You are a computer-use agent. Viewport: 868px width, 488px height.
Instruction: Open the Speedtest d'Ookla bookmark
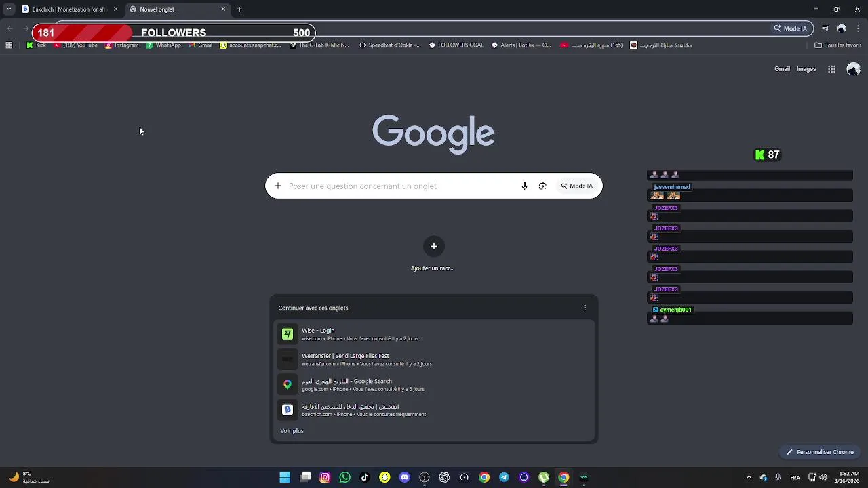coord(390,45)
